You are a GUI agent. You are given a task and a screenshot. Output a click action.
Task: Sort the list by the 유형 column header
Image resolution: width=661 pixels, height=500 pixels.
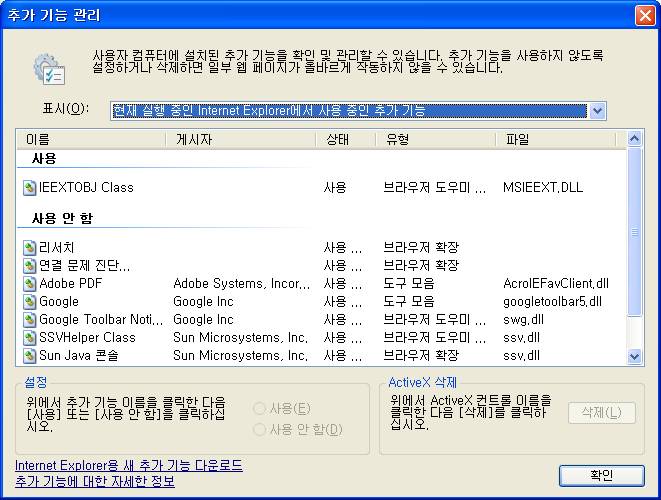[x=435, y=140]
